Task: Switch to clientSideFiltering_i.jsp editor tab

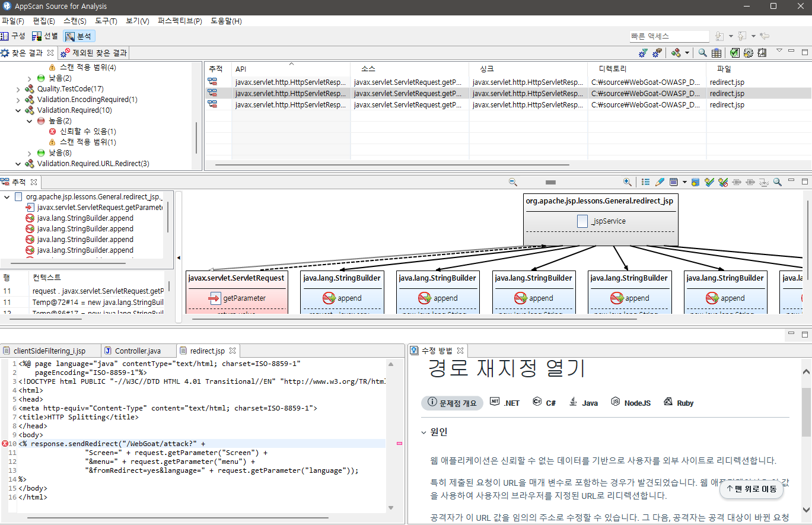Action: [x=49, y=351]
